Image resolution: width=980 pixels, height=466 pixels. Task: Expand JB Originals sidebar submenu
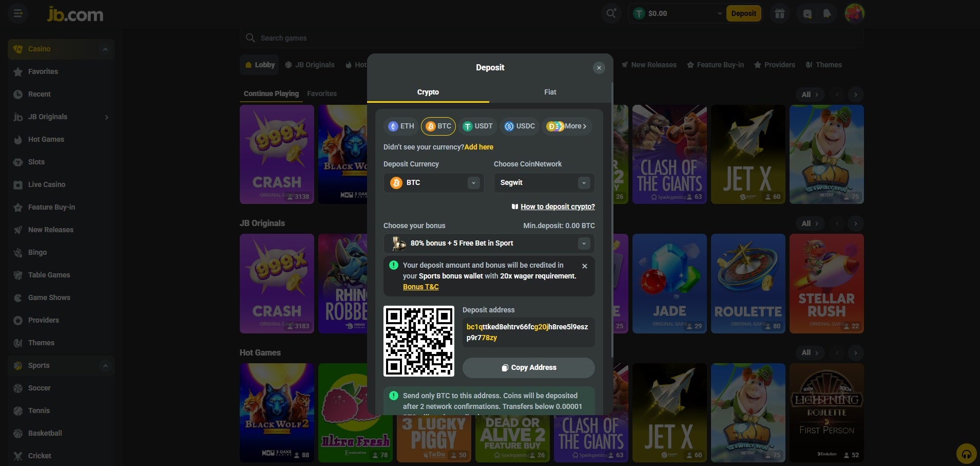(x=107, y=117)
